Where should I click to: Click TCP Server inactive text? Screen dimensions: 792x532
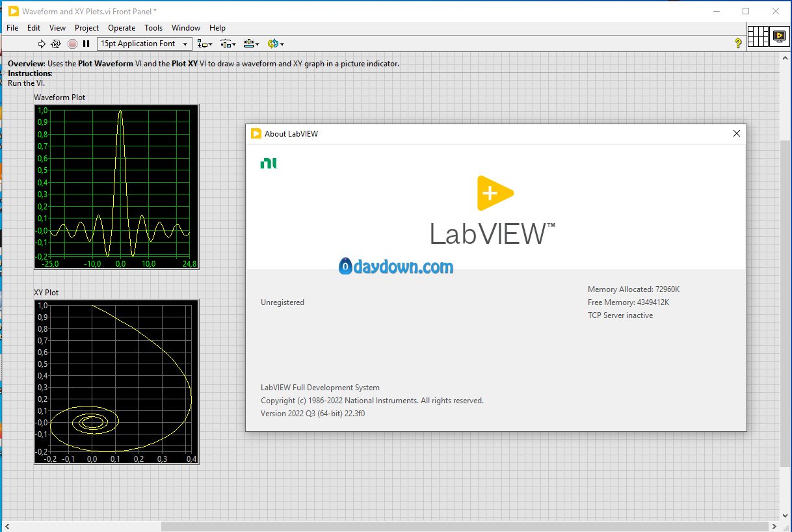point(620,315)
